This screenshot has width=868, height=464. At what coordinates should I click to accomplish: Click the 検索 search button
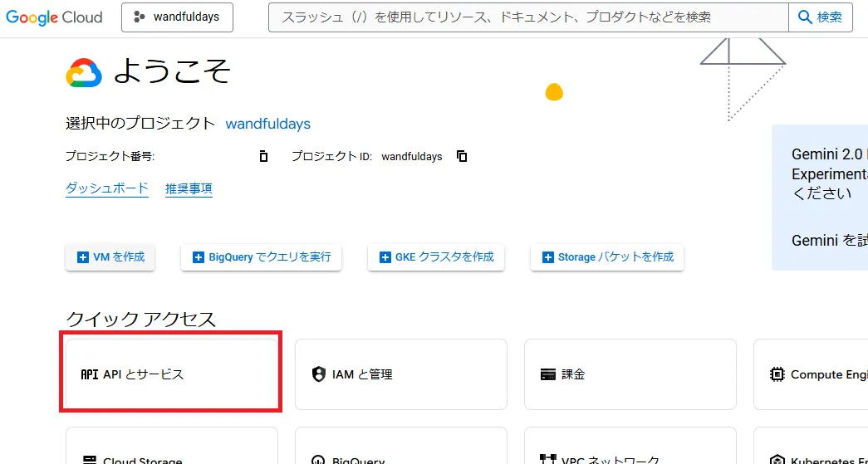[x=821, y=17]
